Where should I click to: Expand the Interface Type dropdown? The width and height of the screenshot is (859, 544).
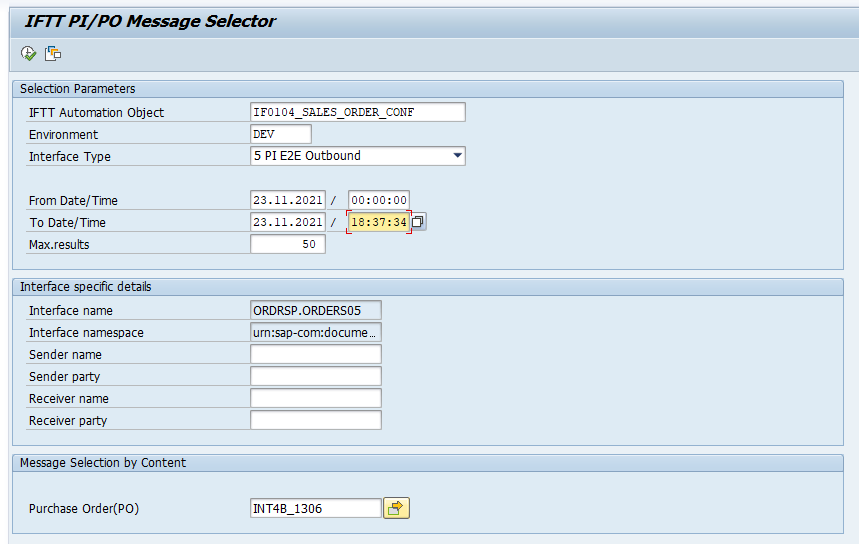[x=457, y=156]
